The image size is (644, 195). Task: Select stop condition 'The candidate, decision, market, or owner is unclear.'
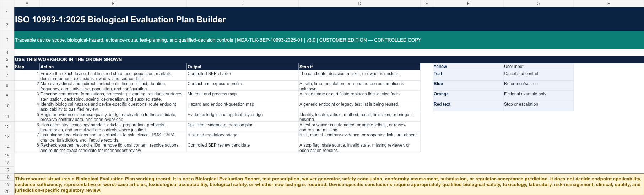[359, 75]
